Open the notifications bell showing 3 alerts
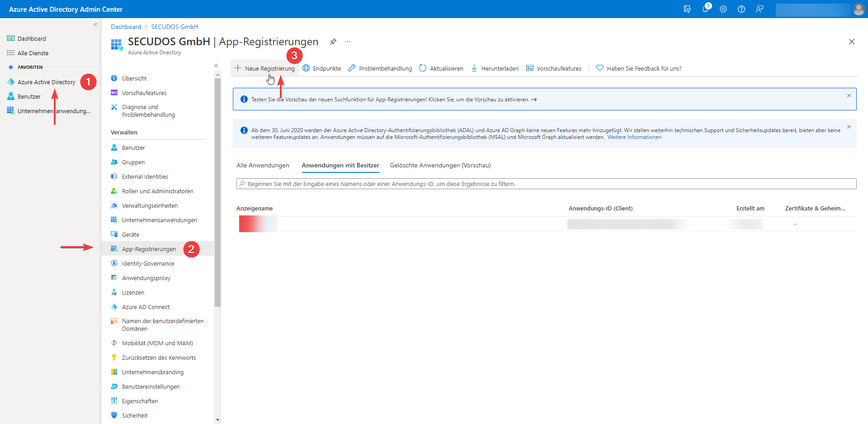 (706, 9)
